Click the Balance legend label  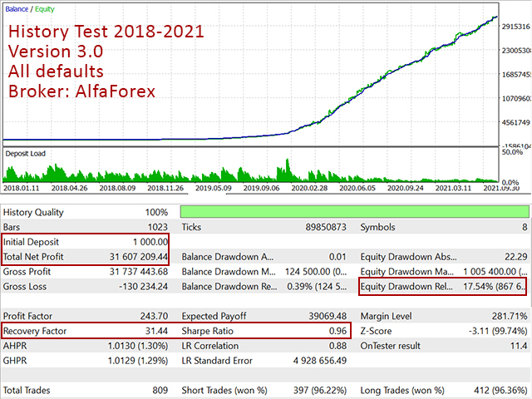18,8
